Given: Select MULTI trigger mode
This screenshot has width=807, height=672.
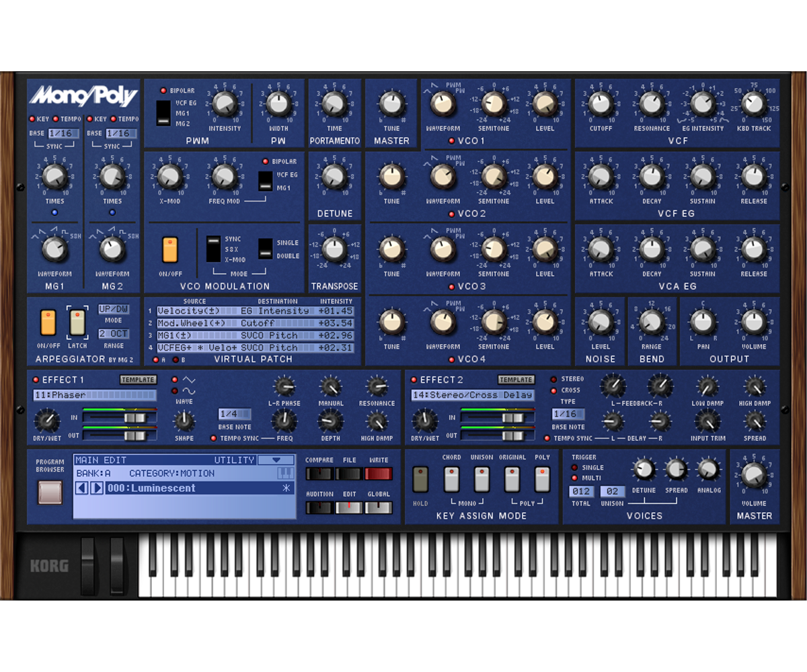Looking at the screenshot, I should click(574, 478).
